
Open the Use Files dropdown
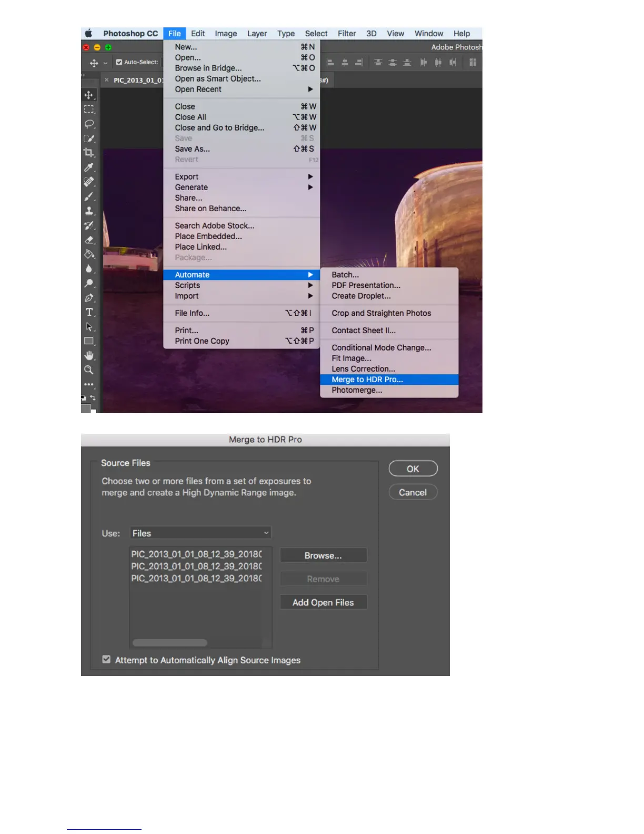(x=200, y=533)
